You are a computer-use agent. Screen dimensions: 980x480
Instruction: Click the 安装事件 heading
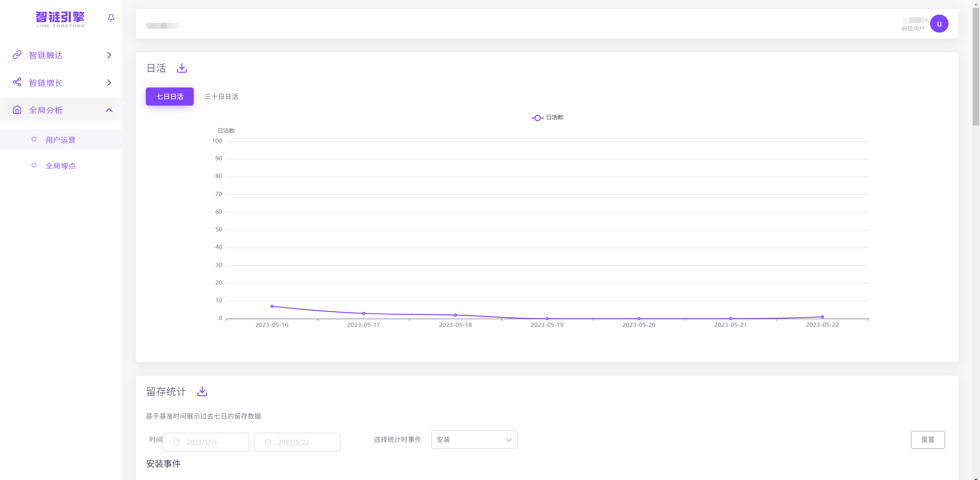tap(163, 464)
